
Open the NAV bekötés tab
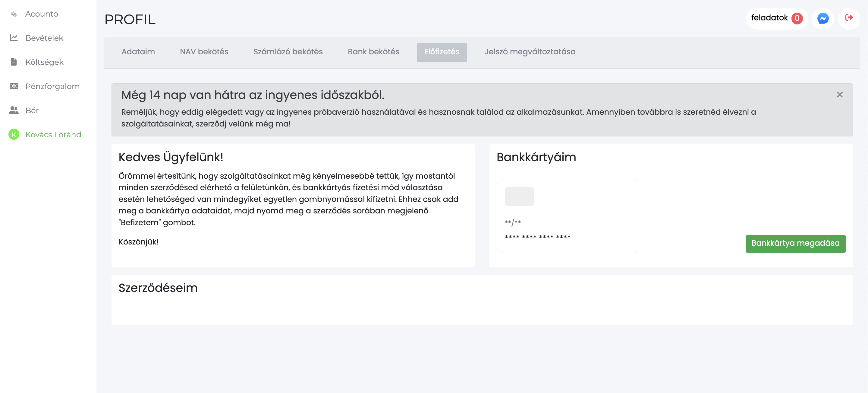[x=204, y=52]
